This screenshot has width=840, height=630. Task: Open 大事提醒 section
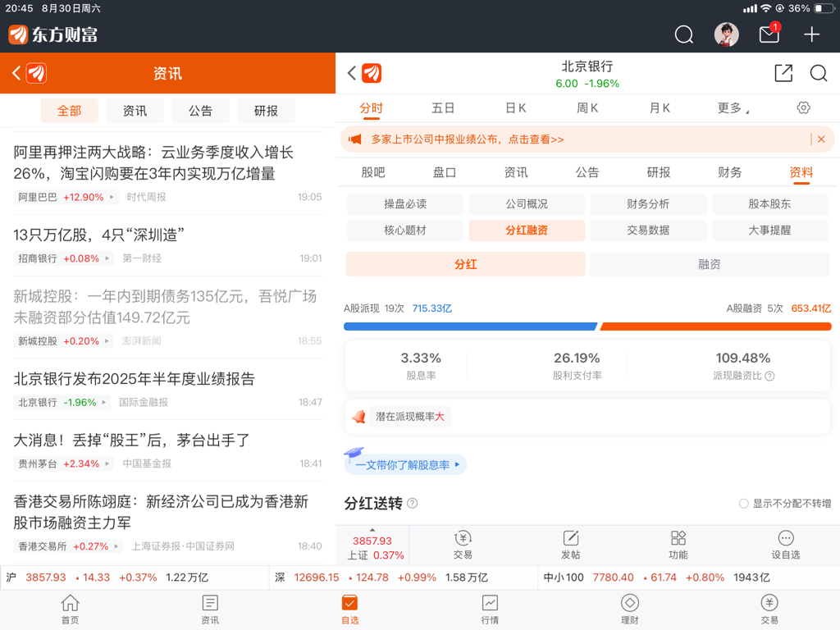tap(769, 231)
